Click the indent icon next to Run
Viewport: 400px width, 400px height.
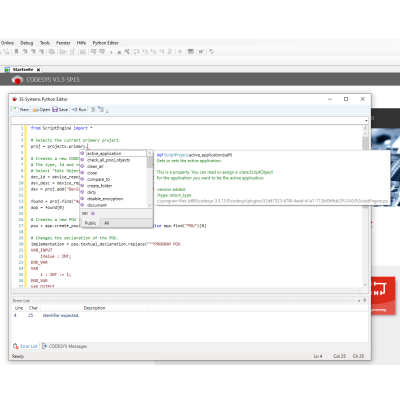click(93, 109)
